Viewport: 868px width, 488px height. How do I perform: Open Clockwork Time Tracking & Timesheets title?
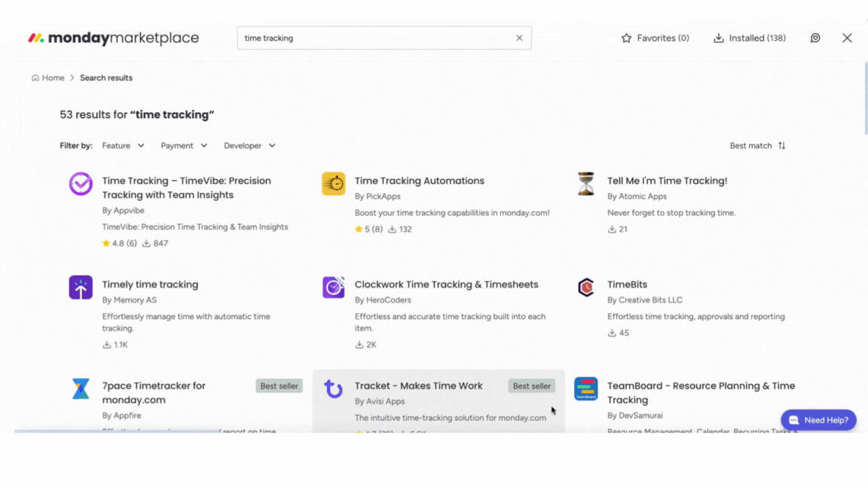446,285
